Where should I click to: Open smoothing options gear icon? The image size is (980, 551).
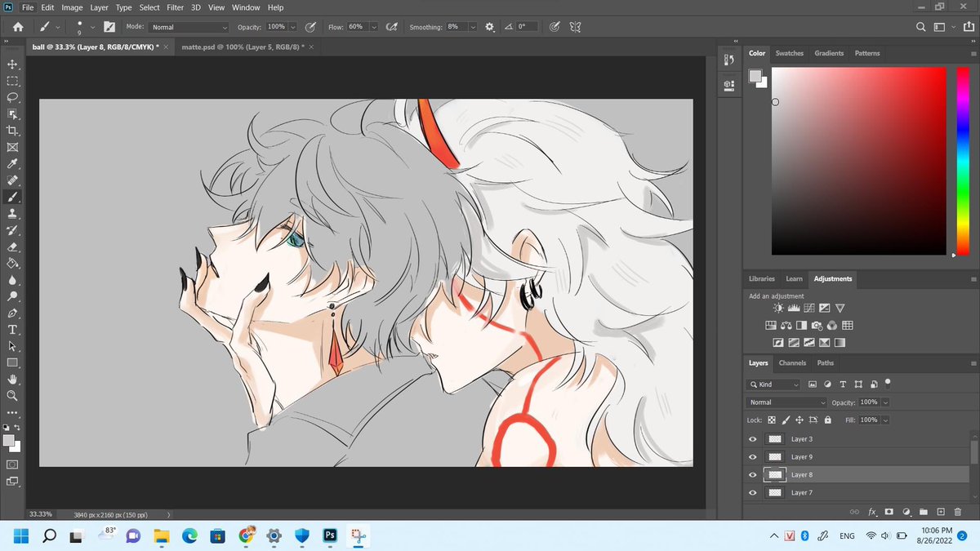(489, 27)
